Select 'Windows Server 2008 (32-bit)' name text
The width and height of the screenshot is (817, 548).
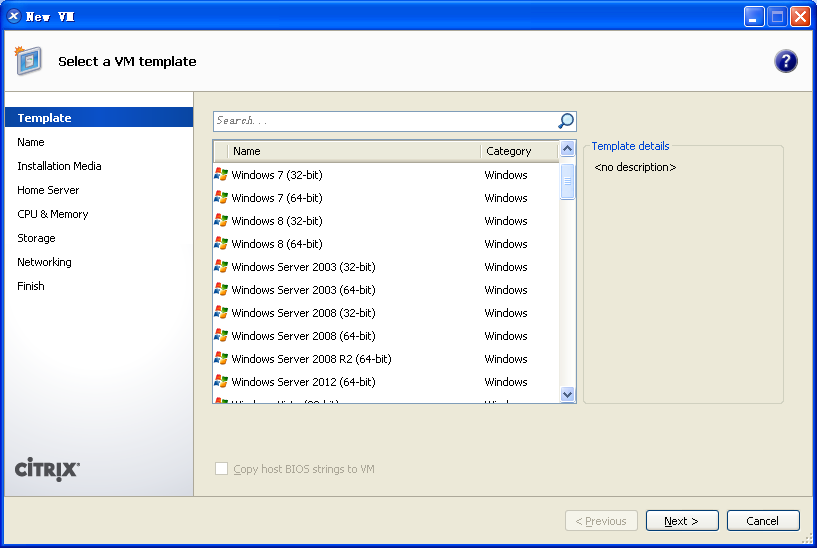303,312
